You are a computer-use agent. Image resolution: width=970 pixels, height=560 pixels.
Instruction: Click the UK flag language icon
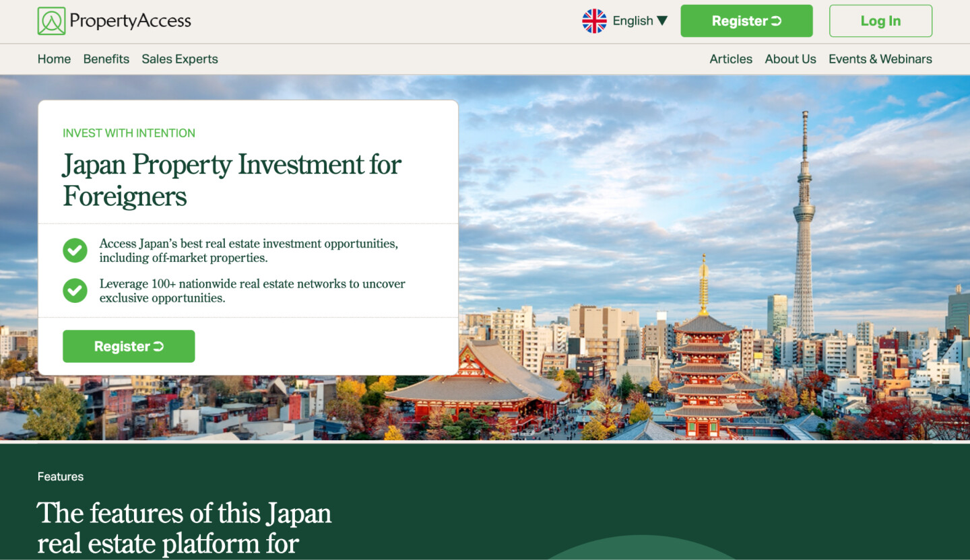[x=594, y=21]
